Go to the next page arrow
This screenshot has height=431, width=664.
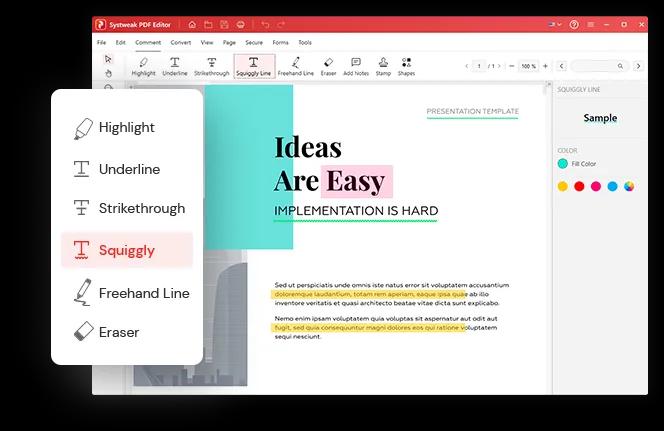click(x=499, y=66)
